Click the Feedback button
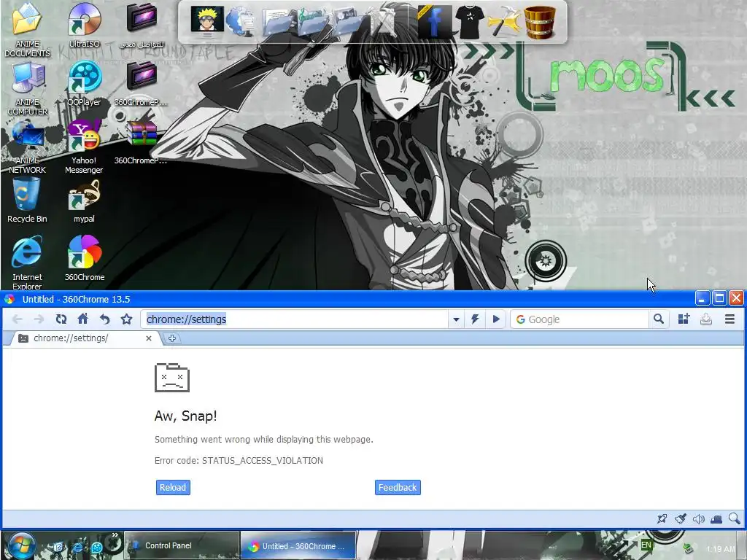The width and height of the screenshot is (747, 560). click(x=398, y=487)
